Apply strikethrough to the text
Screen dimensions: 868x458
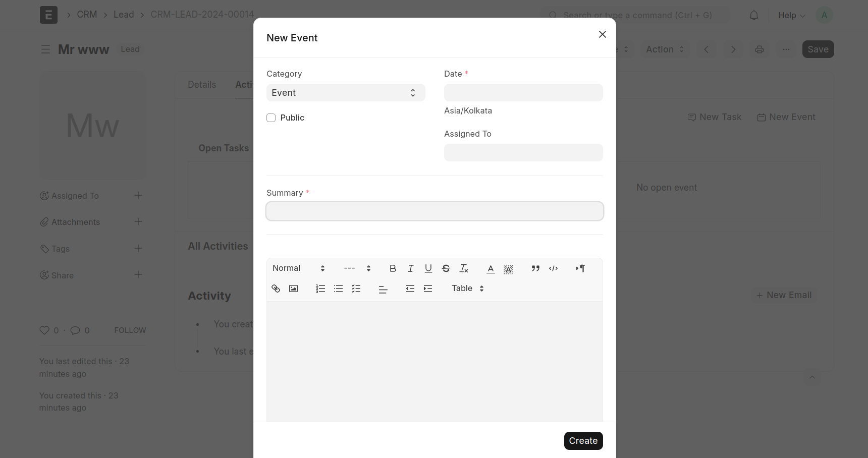[446, 268]
